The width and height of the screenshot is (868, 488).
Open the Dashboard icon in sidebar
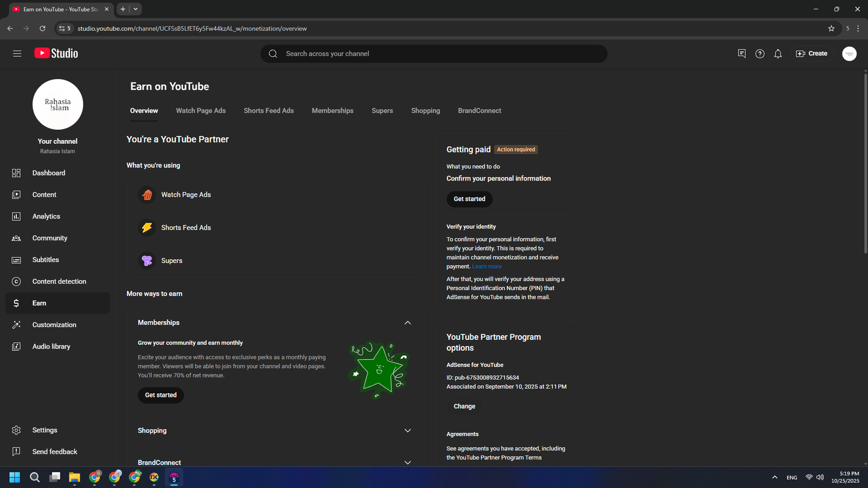16,173
